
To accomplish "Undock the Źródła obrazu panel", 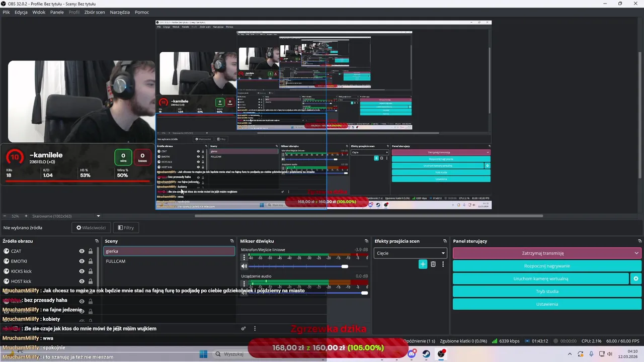I will (x=97, y=241).
